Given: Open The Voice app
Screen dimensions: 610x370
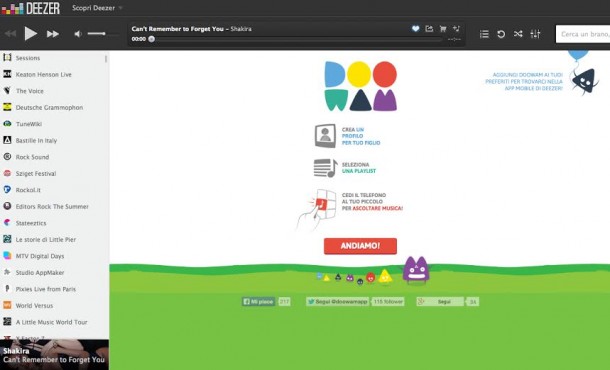Looking at the screenshot, I should (30, 91).
